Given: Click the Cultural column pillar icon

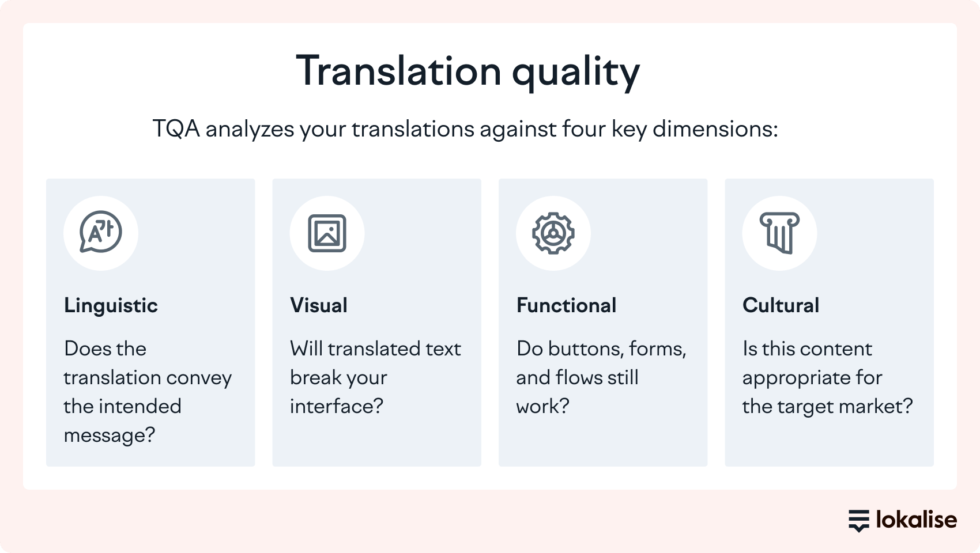Looking at the screenshot, I should click(779, 233).
